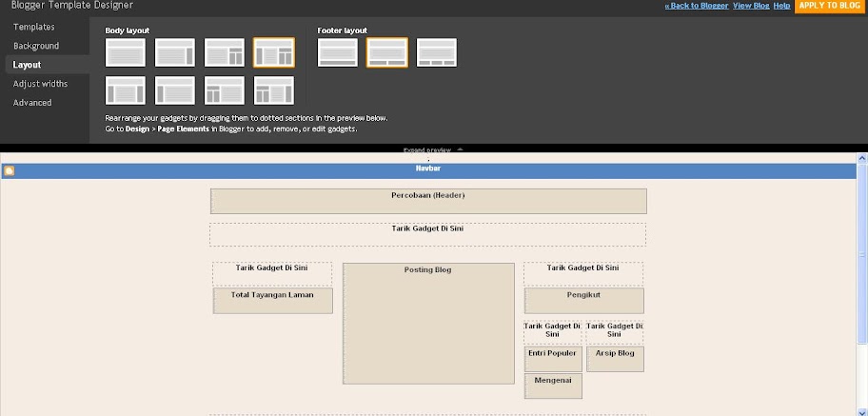Select the Total Tayangan Laman gadget

tap(273, 301)
